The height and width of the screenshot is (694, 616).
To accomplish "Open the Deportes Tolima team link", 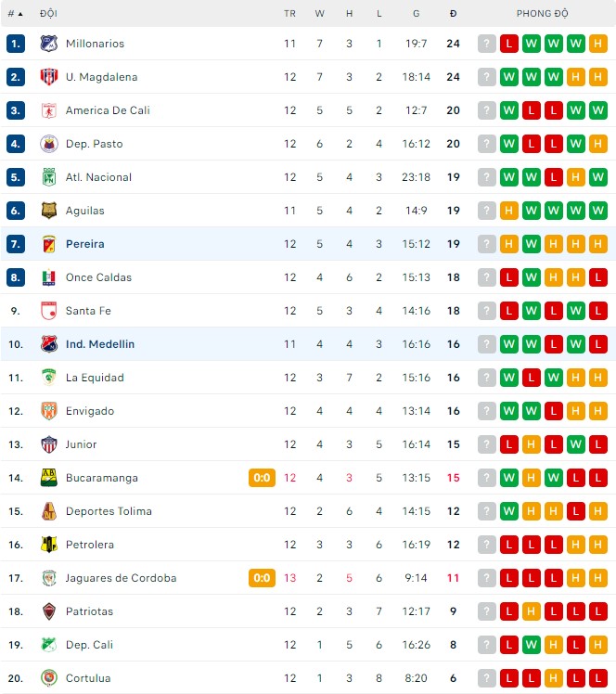I will click(x=109, y=511).
